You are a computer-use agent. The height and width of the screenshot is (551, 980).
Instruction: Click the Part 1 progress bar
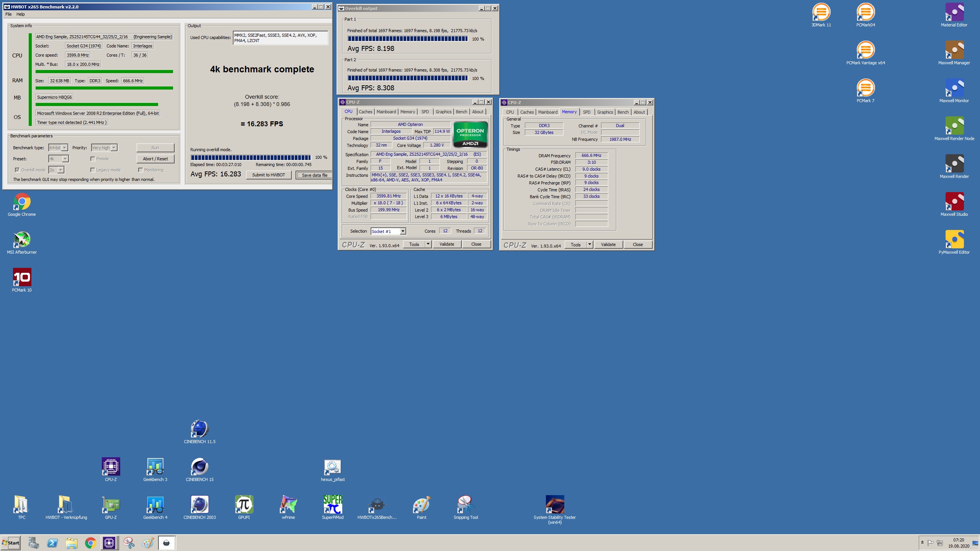coord(408,39)
